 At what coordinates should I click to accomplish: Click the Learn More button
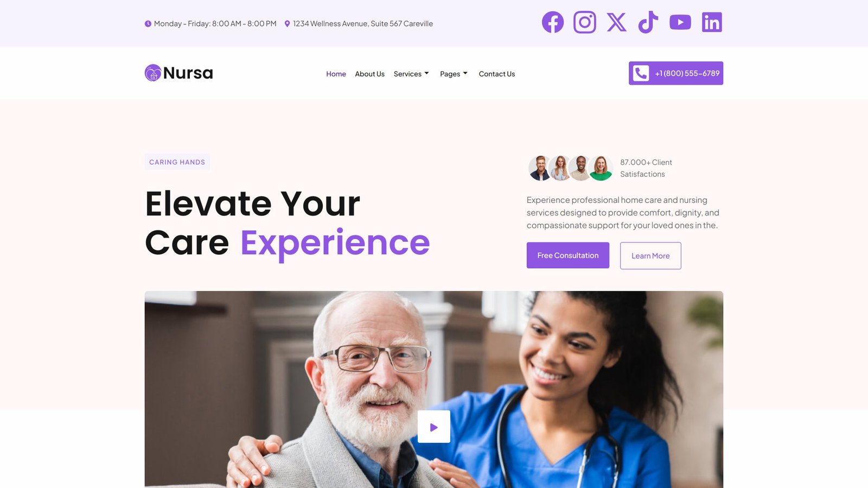click(x=650, y=255)
